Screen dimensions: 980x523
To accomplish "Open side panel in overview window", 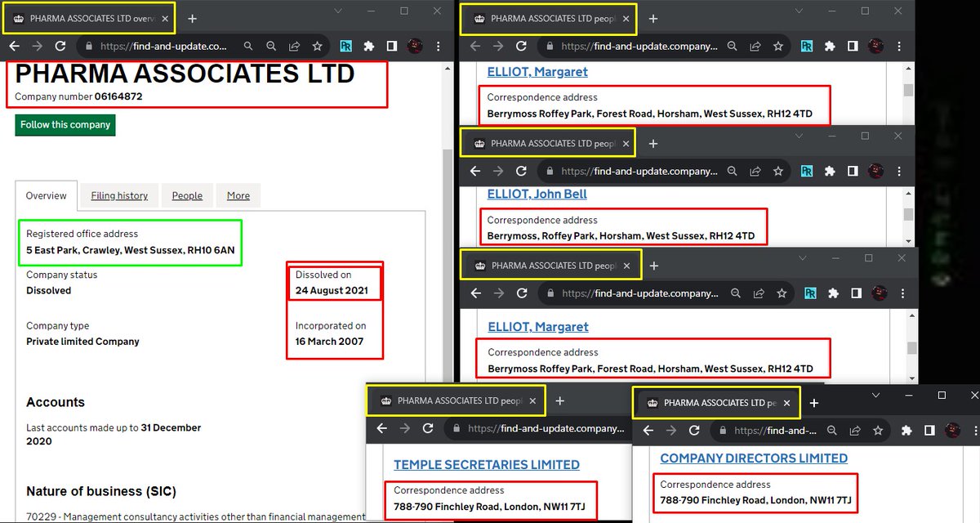I will (392, 47).
